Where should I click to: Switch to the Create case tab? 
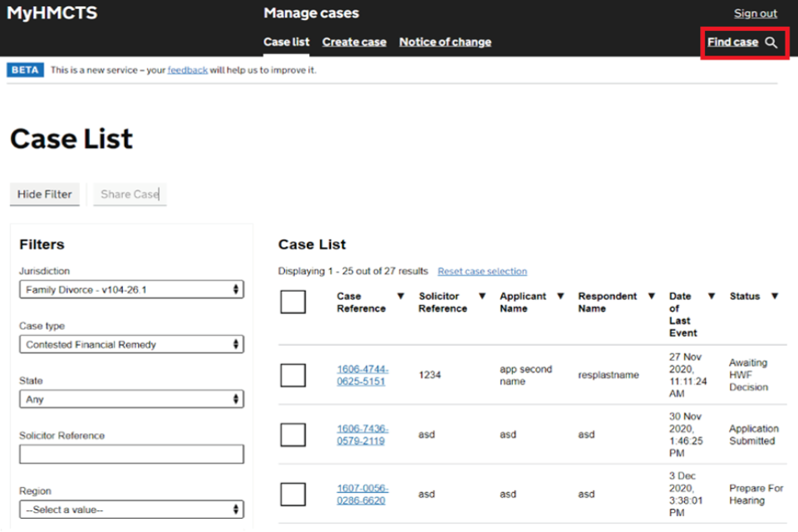pyautogui.click(x=354, y=42)
